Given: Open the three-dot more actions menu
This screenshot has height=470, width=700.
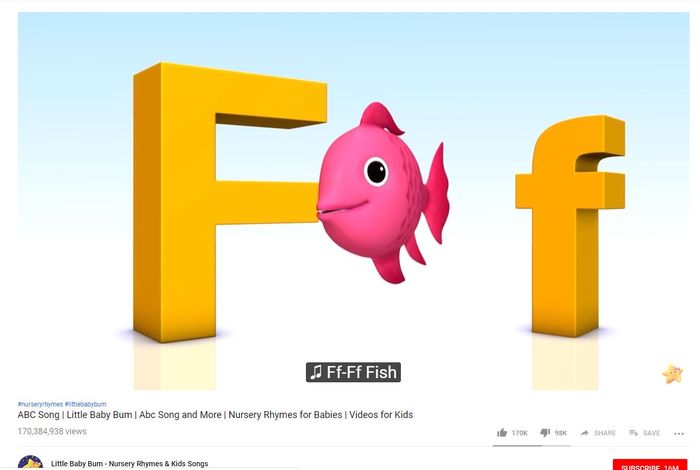Looking at the screenshot, I should pyautogui.click(x=679, y=433).
